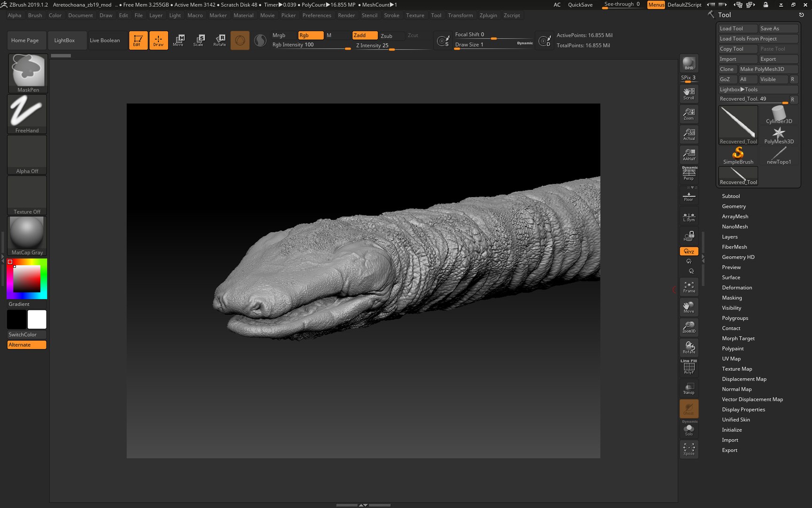Expand the Geometry section

(x=734, y=206)
